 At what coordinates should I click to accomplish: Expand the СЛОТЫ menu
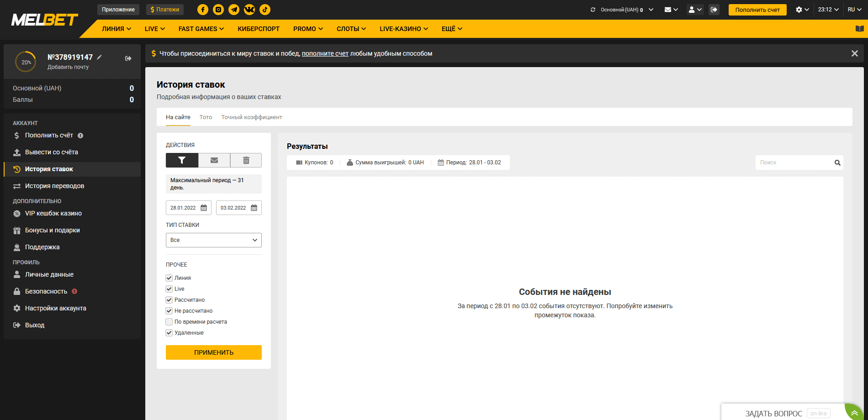tap(351, 29)
